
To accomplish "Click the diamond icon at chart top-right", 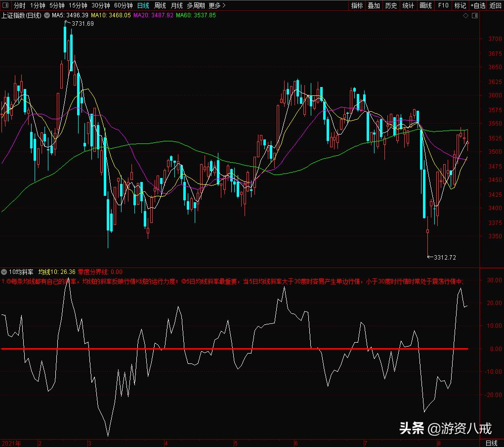I will (x=465, y=15).
